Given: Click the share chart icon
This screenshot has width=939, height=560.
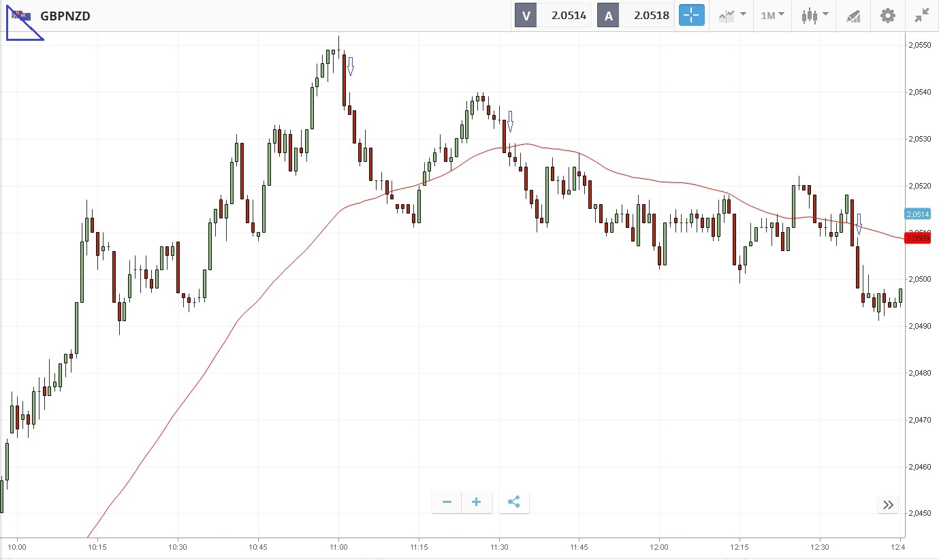Looking at the screenshot, I should coord(514,502).
